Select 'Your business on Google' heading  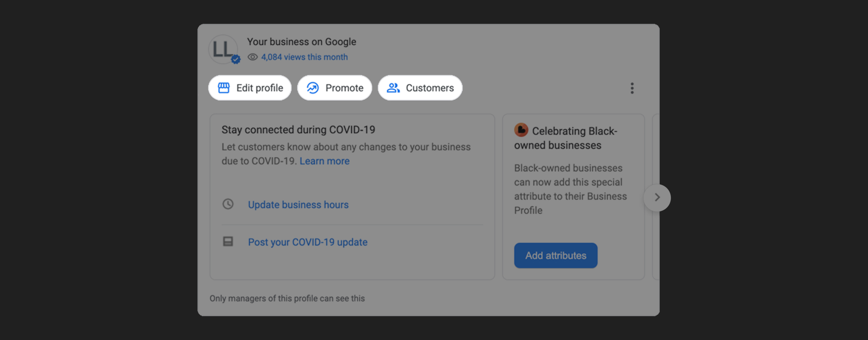302,42
